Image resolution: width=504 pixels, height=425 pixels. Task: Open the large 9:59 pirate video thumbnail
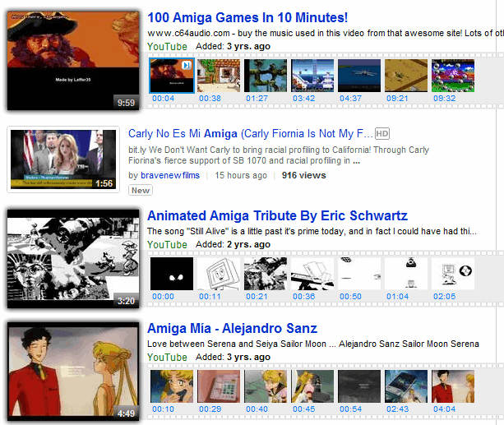point(73,61)
